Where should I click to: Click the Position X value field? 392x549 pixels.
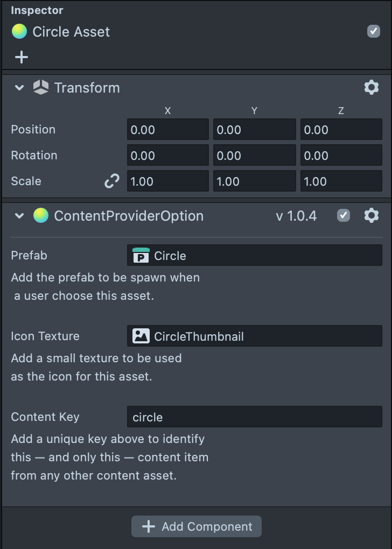[167, 130]
